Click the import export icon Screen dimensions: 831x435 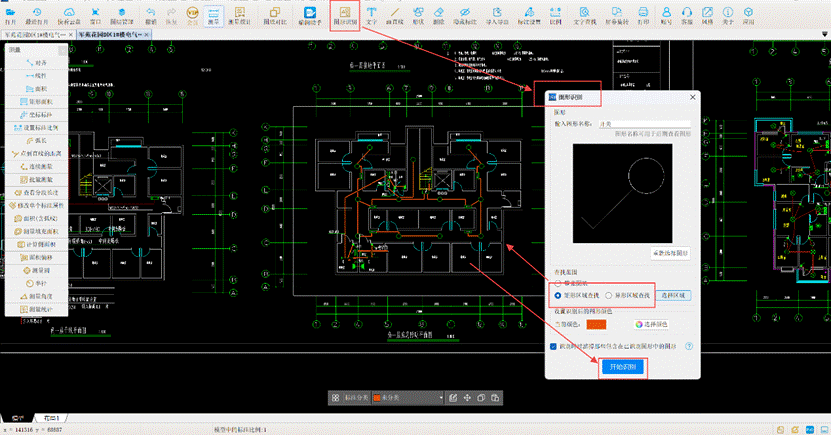497,15
